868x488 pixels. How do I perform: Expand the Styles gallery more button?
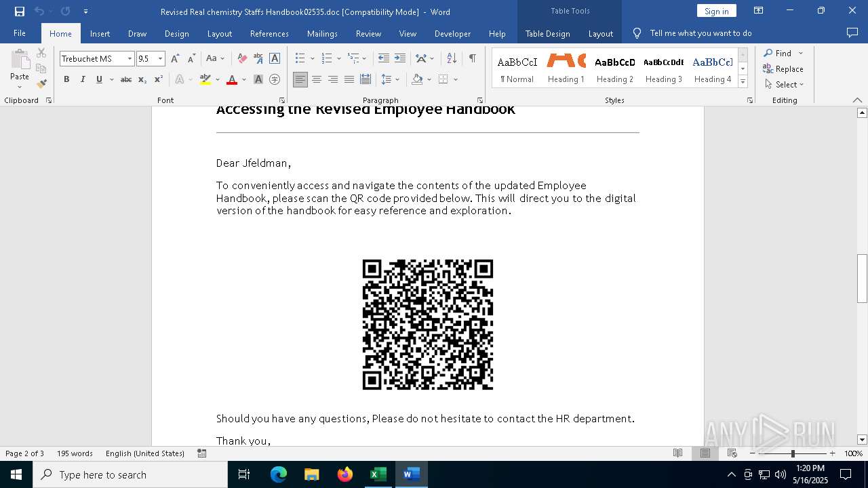tap(743, 82)
